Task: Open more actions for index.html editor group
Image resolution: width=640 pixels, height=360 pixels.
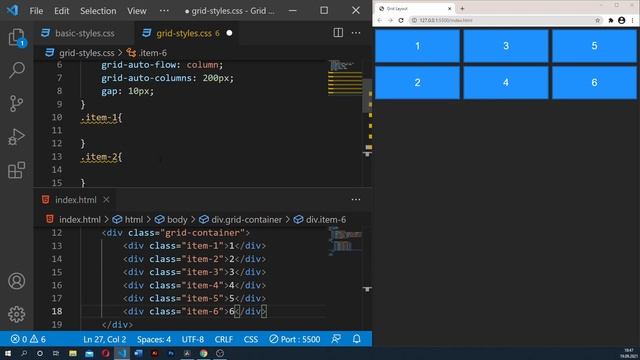Action: pos(356,200)
